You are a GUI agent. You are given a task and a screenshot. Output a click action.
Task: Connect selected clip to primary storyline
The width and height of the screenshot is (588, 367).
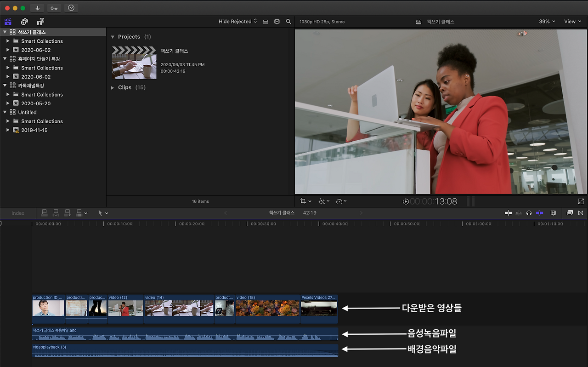[x=45, y=213]
